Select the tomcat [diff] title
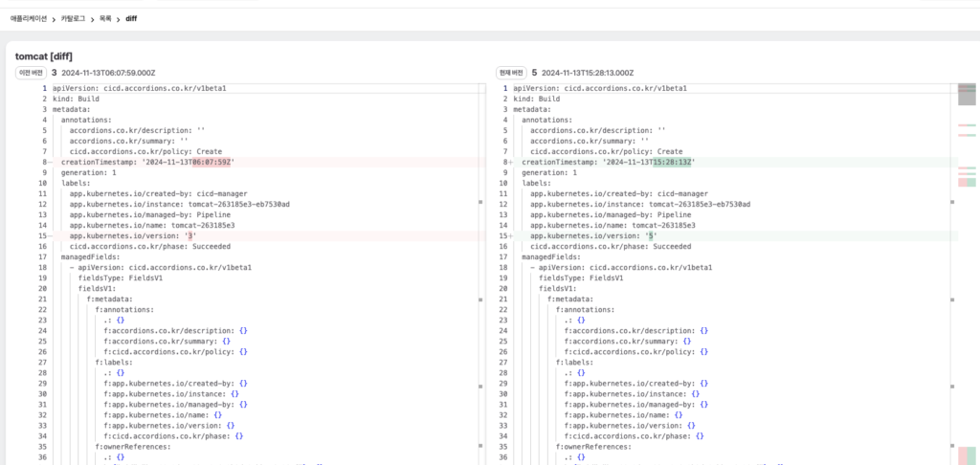Image resolution: width=980 pixels, height=465 pixels. (44, 56)
